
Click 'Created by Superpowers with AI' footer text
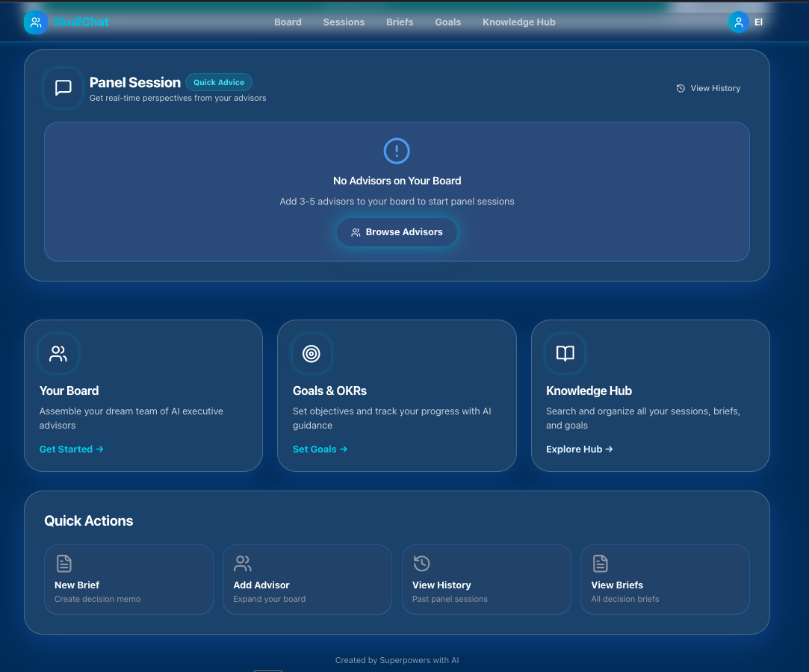click(x=397, y=660)
